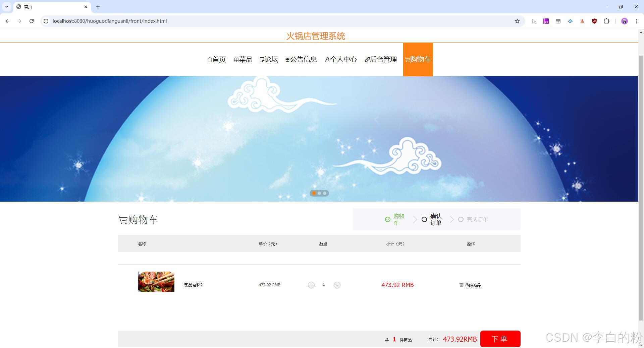Click the faded cursor extension icon
Image resolution: width=644 pixels, height=348 pixels.
[x=534, y=21]
